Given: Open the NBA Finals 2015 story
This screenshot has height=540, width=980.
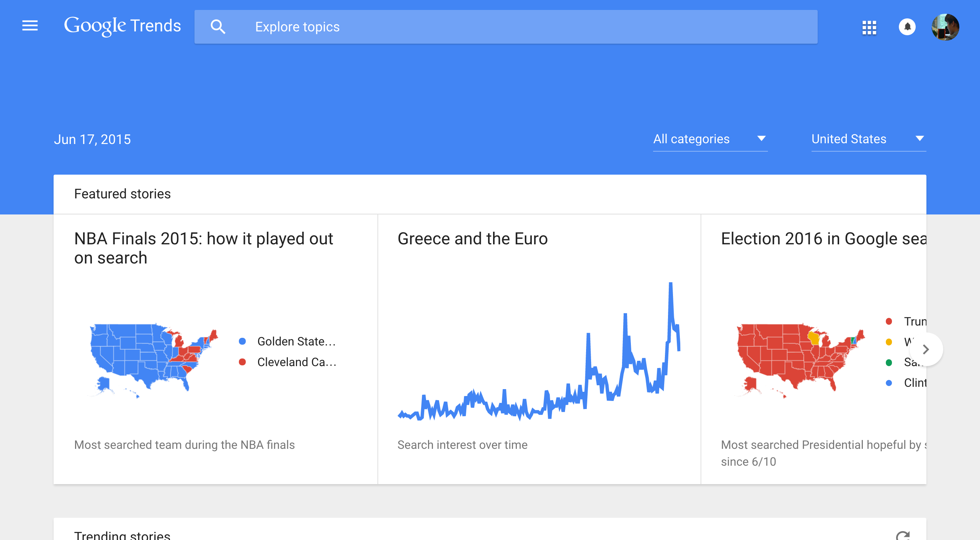Looking at the screenshot, I should coord(204,248).
